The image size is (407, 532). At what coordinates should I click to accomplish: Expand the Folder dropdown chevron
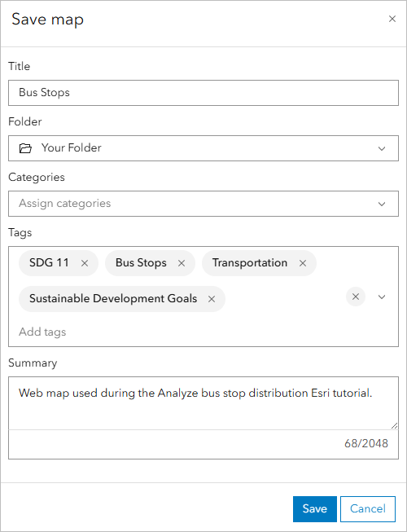point(382,148)
